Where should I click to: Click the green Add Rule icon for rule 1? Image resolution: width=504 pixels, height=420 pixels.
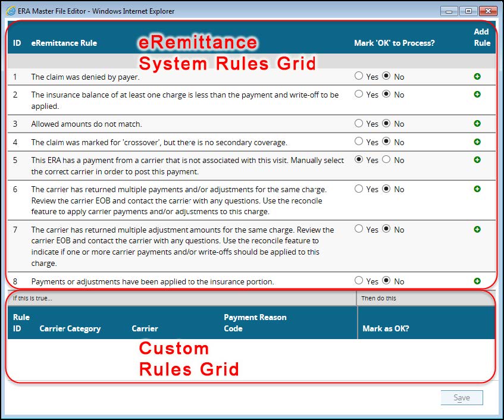[477, 77]
